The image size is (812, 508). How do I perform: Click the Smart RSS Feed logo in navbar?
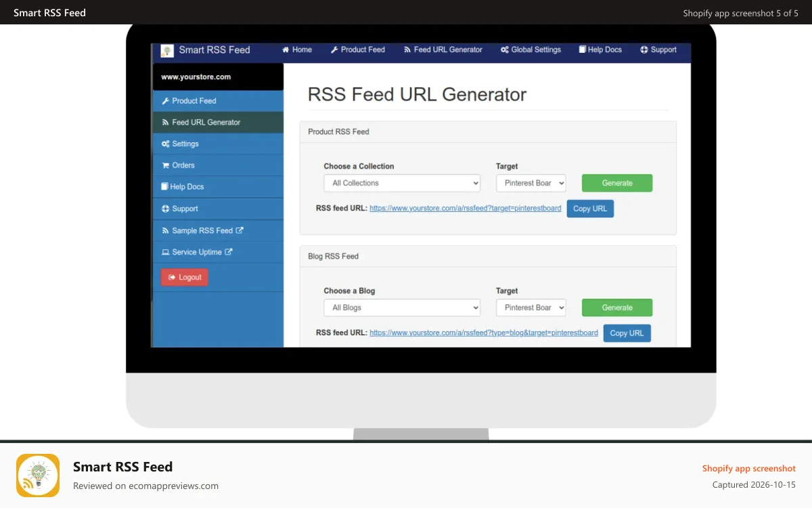pyautogui.click(x=167, y=50)
